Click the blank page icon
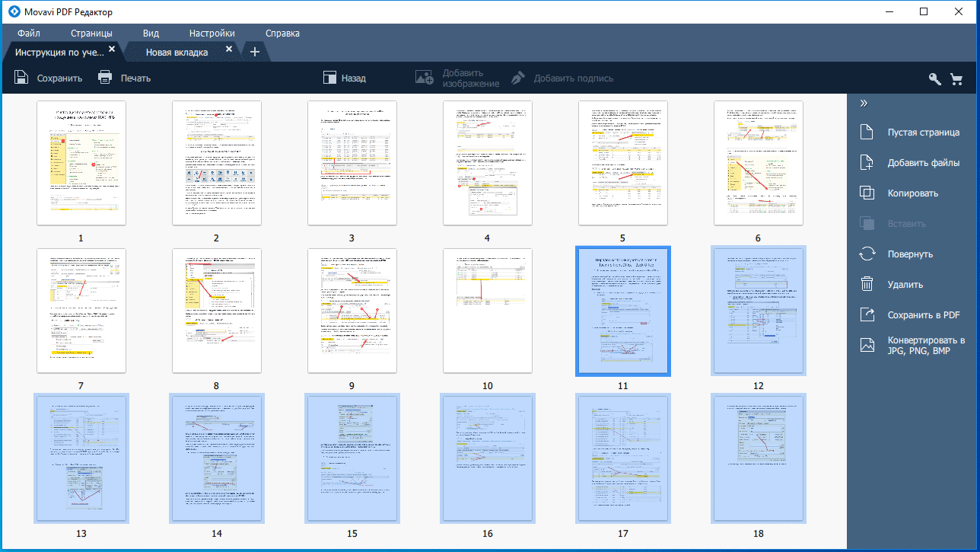 [867, 132]
